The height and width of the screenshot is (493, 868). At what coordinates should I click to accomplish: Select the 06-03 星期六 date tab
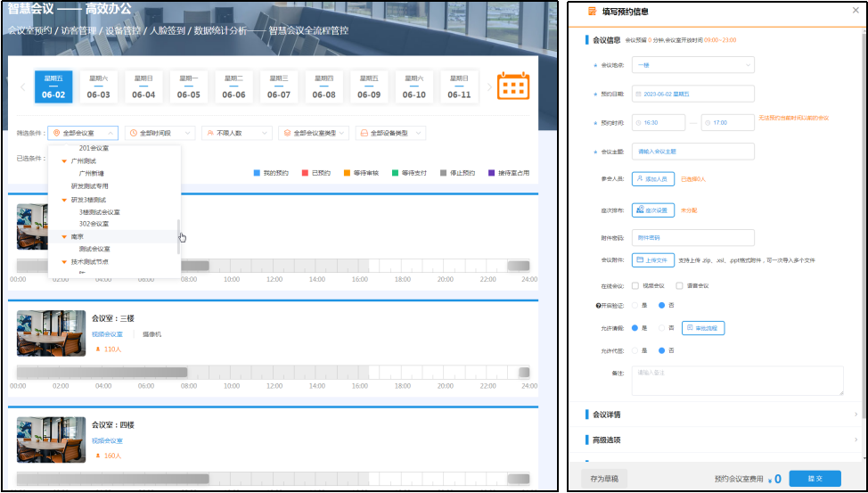99,86
